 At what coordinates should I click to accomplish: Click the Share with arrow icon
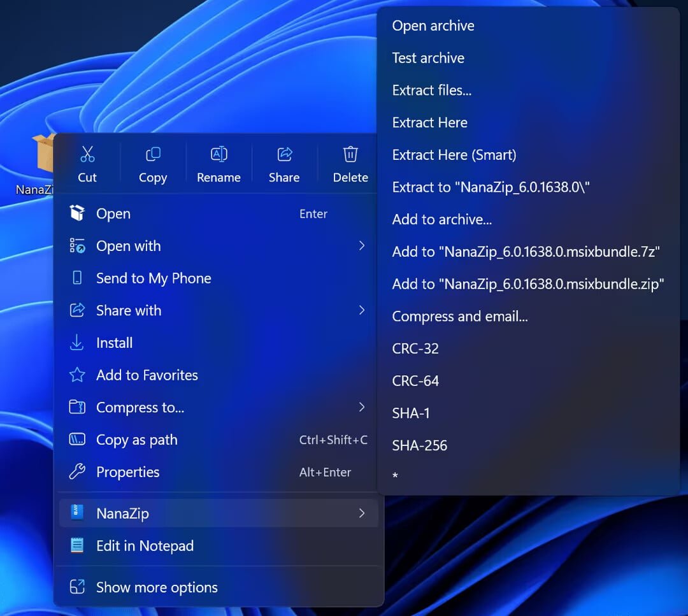pos(77,310)
